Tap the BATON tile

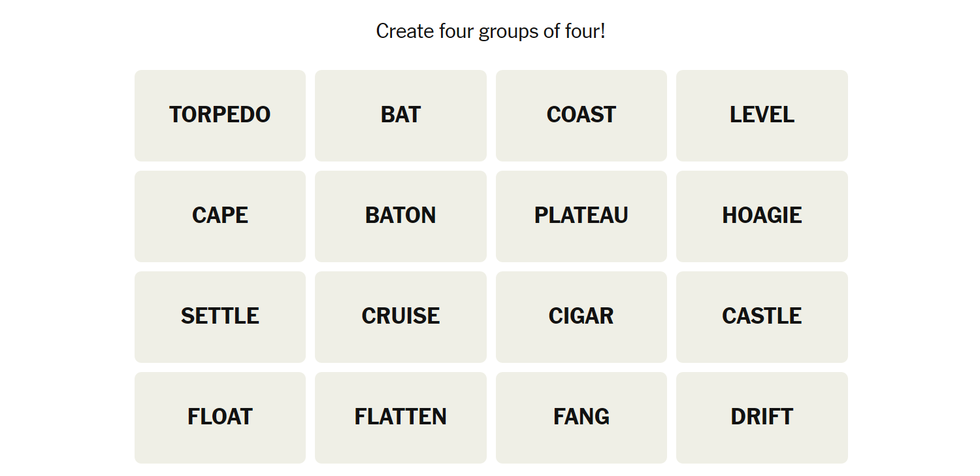(x=400, y=216)
